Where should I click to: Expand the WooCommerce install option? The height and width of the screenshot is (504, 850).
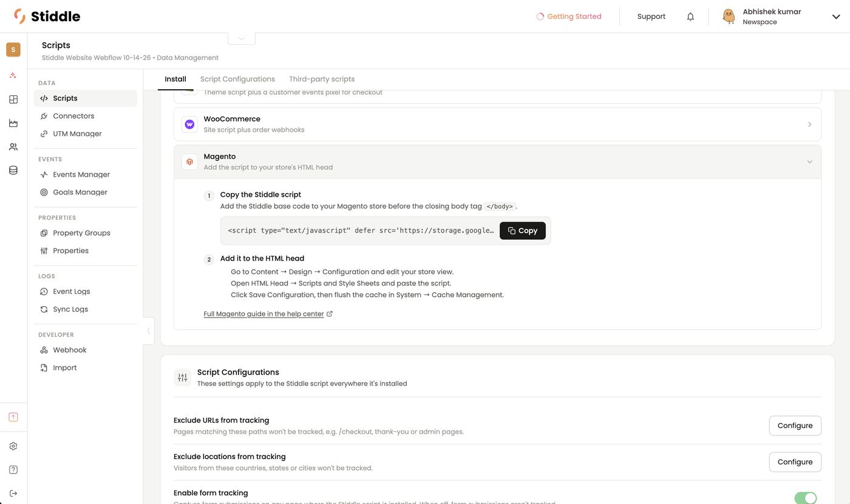497,124
